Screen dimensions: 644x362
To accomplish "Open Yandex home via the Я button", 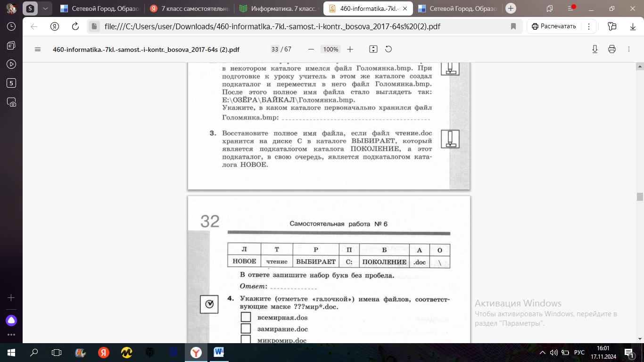I will [55, 26].
